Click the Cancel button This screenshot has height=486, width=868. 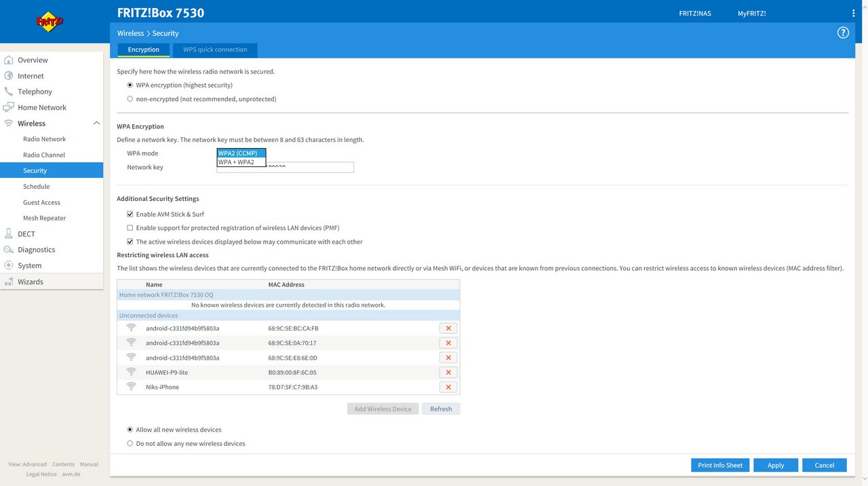click(825, 465)
